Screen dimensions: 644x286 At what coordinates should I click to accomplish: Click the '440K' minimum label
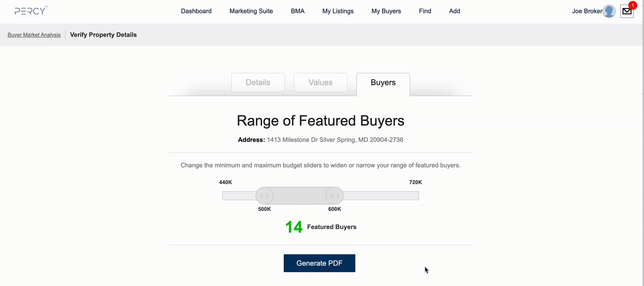click(225, 182)
